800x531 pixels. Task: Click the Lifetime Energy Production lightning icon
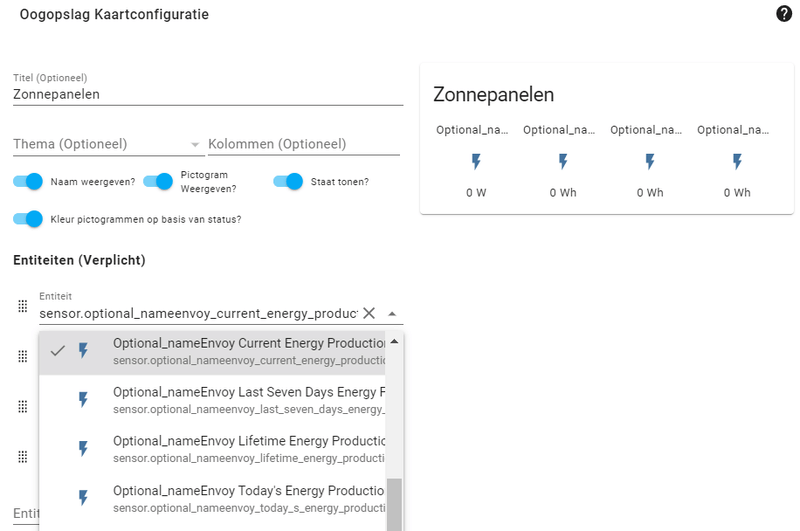[x=84, y=449]
